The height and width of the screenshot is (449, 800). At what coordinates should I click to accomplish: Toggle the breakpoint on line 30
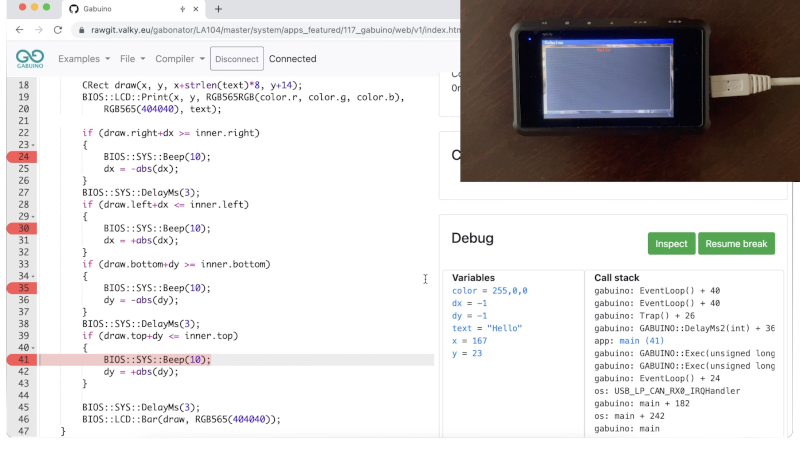21,228
